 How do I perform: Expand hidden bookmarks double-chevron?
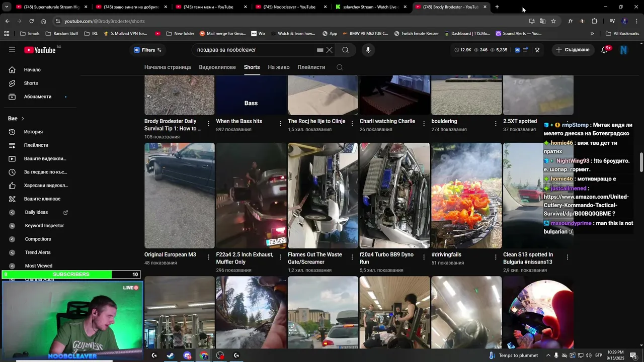[x=592, y=34]
